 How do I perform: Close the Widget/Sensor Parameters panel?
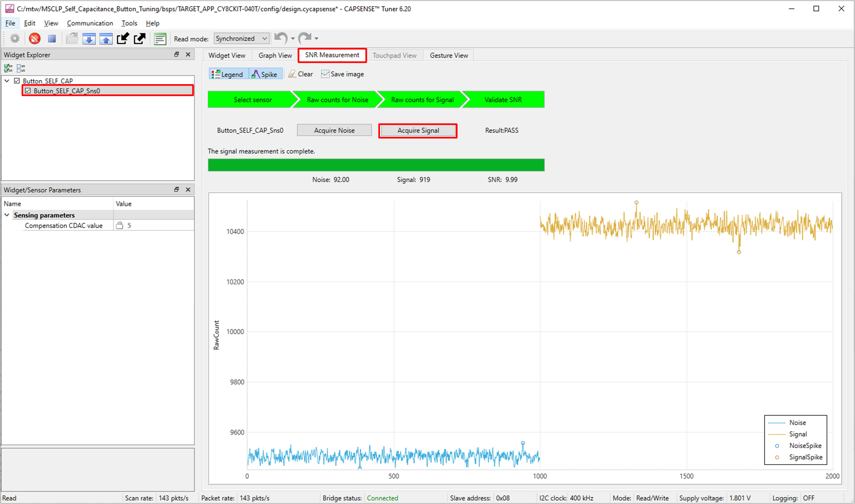coord(188,189)
